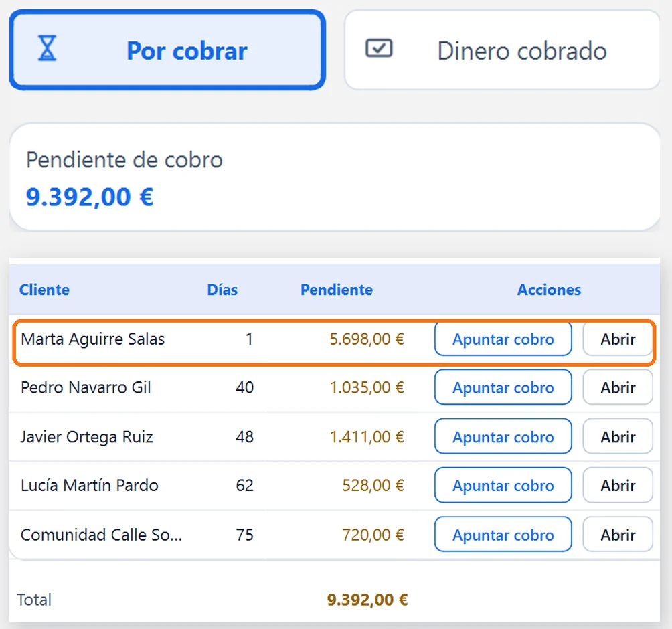Click the Pendiente column header
Viewport: 672px width, 629px height.
coord(337,290)
